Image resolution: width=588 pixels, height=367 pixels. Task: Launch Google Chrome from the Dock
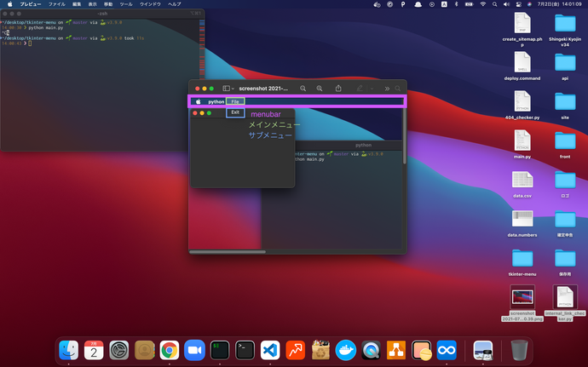tap(170, 350)
